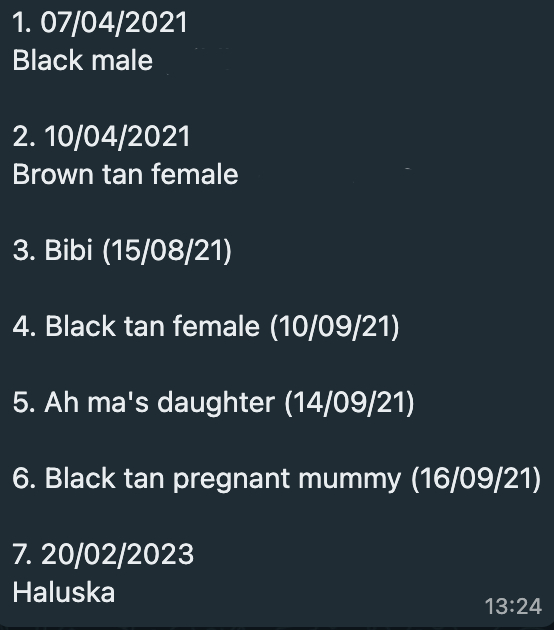
Task: Click the date 07/04/2021 in item 1
Action: pos(114,22)
